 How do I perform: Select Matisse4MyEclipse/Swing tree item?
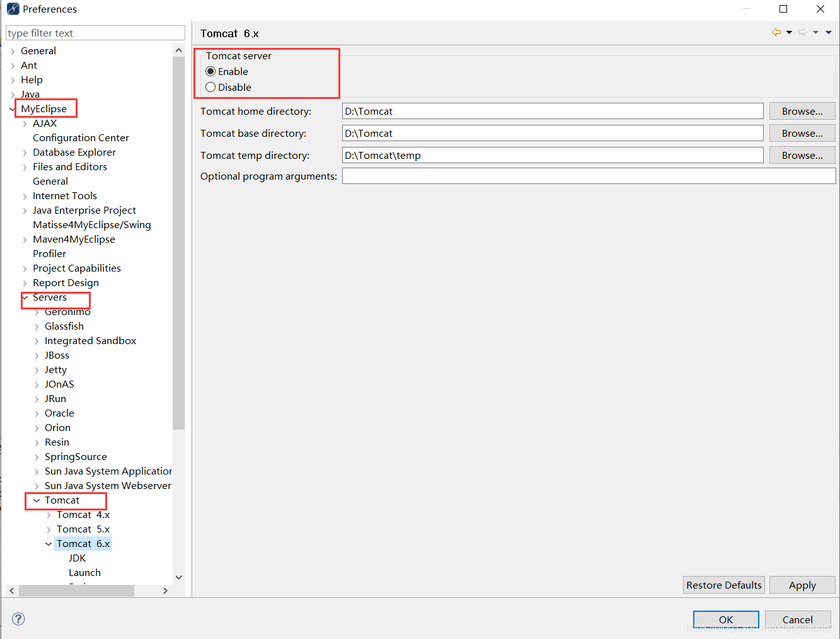92,224
